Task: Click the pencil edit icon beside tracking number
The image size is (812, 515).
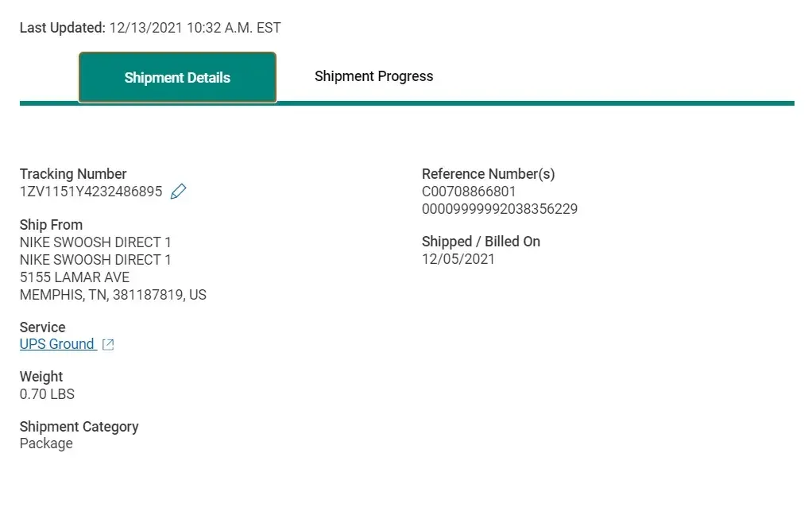Action: (179, 192)
